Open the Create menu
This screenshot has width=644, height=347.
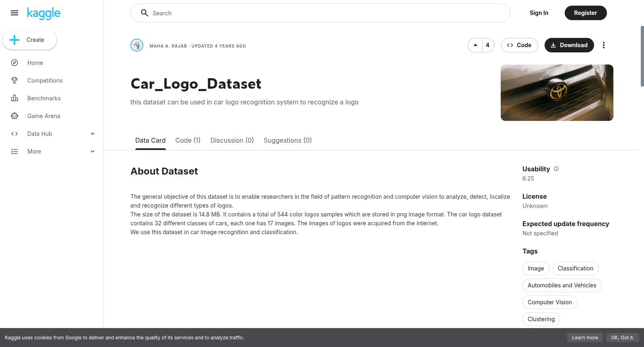30,40
